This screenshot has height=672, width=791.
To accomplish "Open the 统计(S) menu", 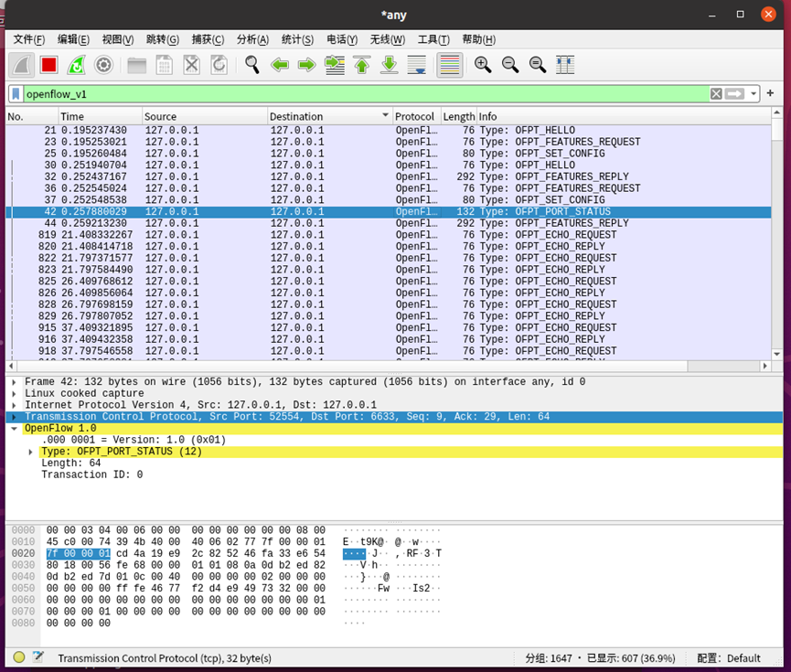I will point(297,39).
